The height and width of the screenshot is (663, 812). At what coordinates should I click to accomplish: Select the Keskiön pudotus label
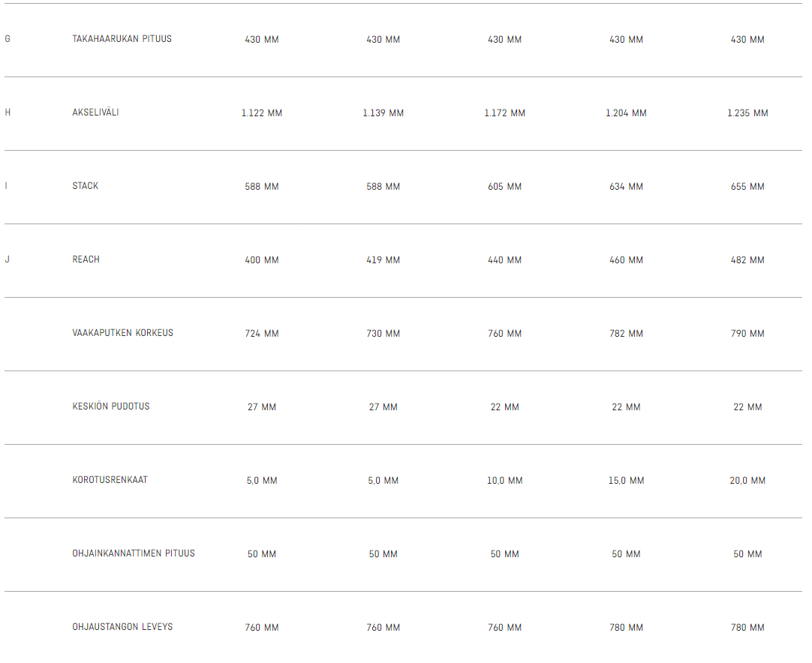tap(111, 406)
